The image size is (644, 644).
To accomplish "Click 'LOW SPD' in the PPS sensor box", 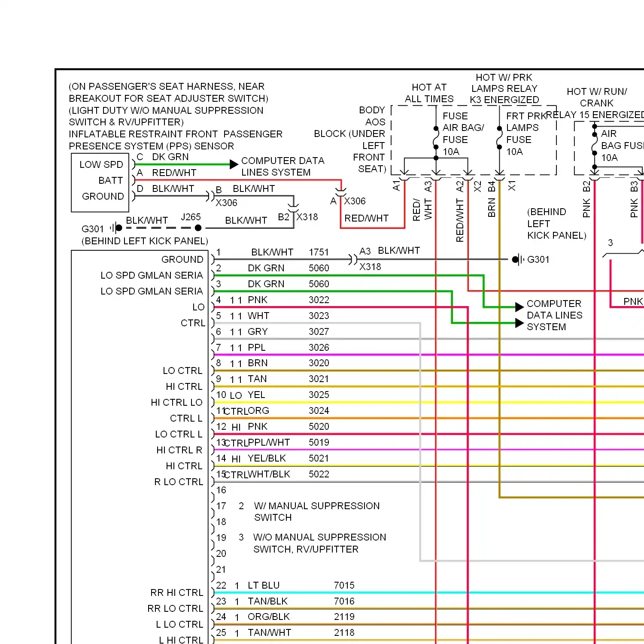I will point(101,164).
